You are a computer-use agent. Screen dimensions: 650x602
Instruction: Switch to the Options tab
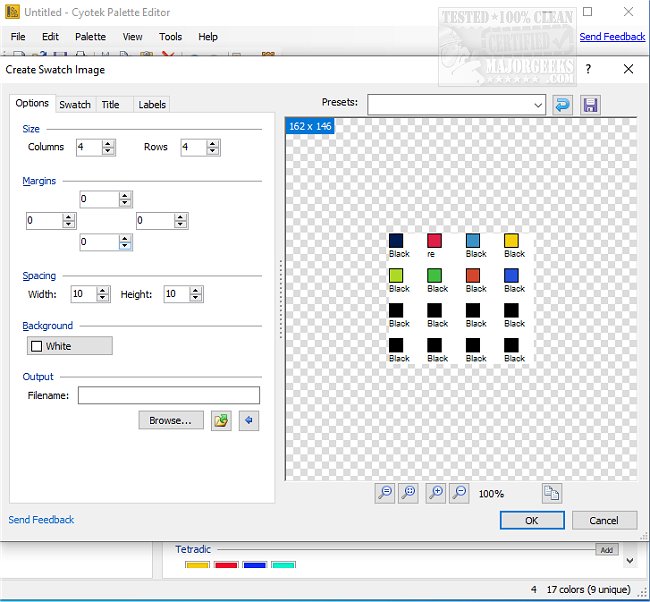tap(32, 103)
